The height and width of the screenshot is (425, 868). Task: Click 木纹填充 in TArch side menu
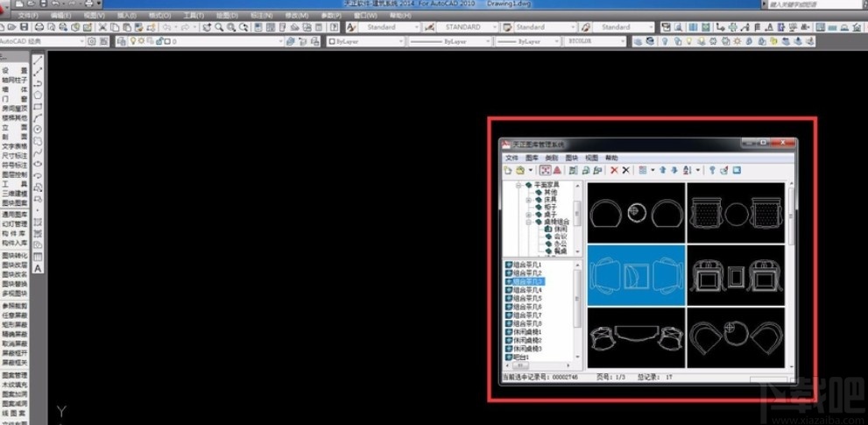point(14,385)
